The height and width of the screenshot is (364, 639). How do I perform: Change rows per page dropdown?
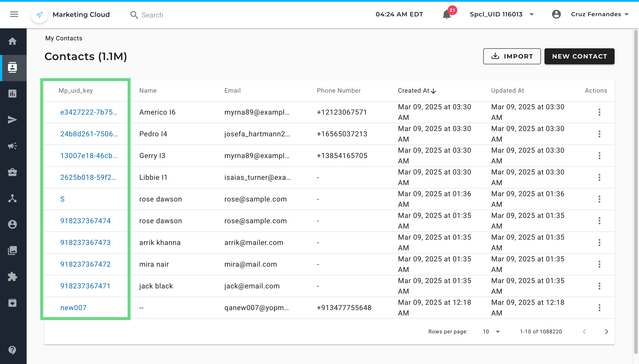491,331
